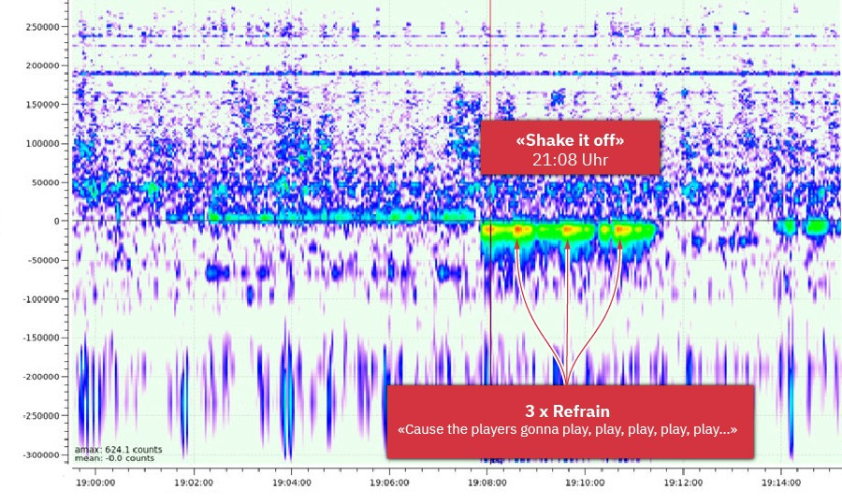Click the leftmost refrain hotspot at the arrow tip
Viewport: 842px width, 504px height.
pyautogui.click(x=515, y=230)
